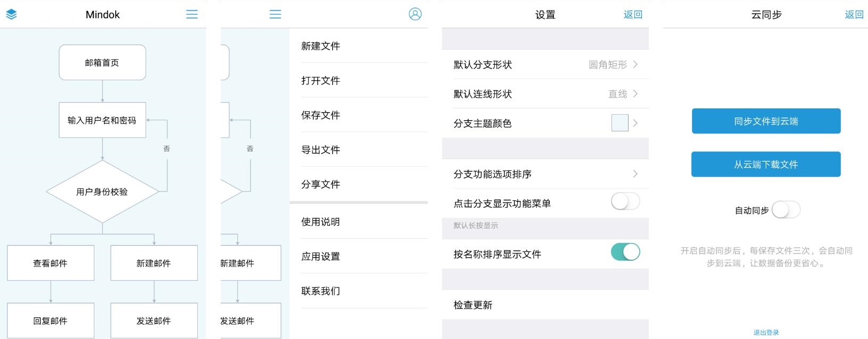Tap the 检查更新 row
Screen dimensions: 868x339
coord(545,305)
